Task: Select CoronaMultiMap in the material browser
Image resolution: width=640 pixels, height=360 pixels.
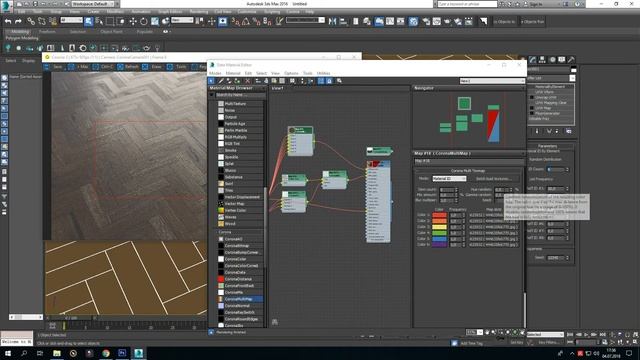Action: [240, 299]
